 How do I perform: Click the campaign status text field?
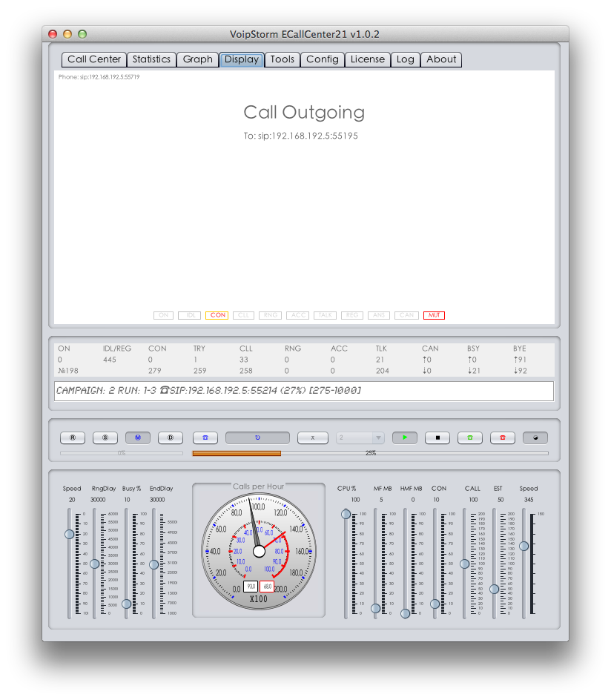(x=304, y=390)
